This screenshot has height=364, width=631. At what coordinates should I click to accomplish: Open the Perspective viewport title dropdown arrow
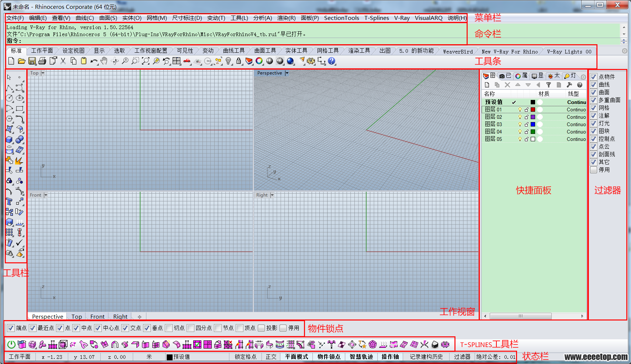(287, 73)
